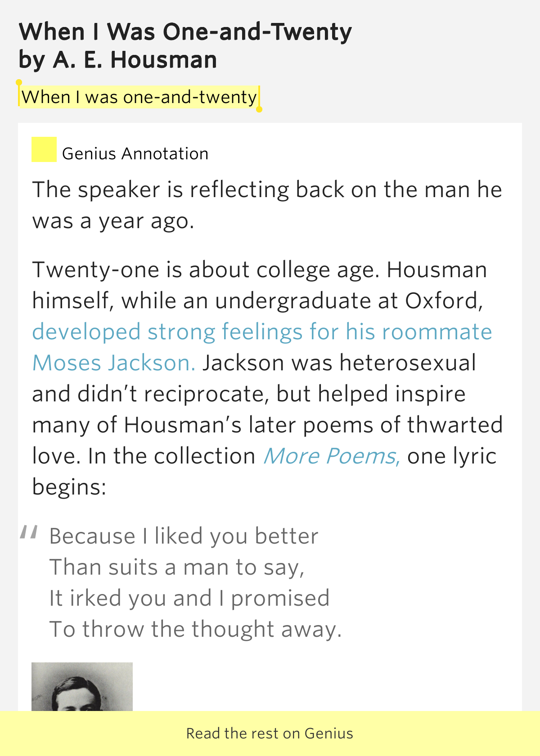
Task: Click the bottom-right yellow highlight handle dot
Action: (259, 109)
